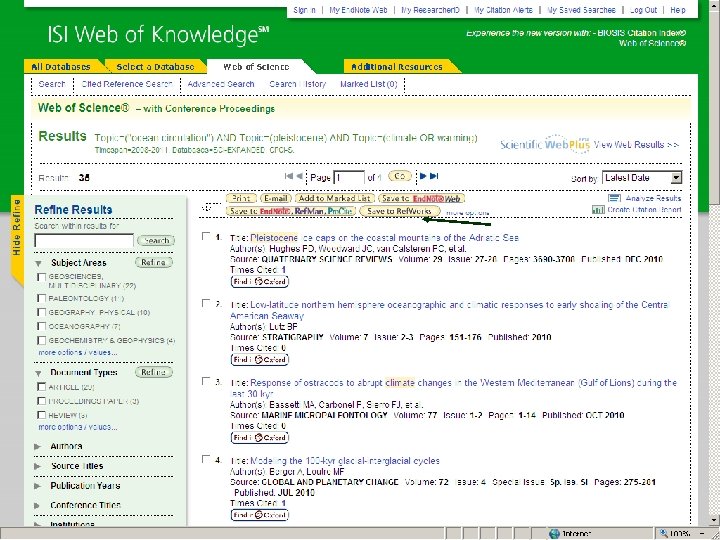Screen dimensions: 720x540
Task: Expand the Conference Titles refine section
Action: [38, 506]
